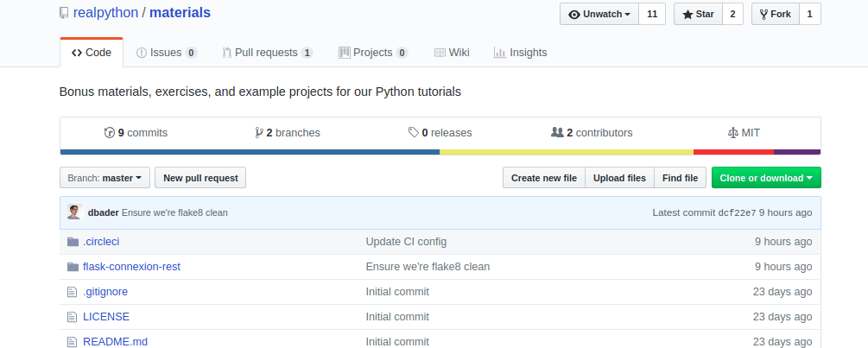Viewport: 868px width, 348px height.
Task: Click Upload files button
Action: (x=619, y=178)
